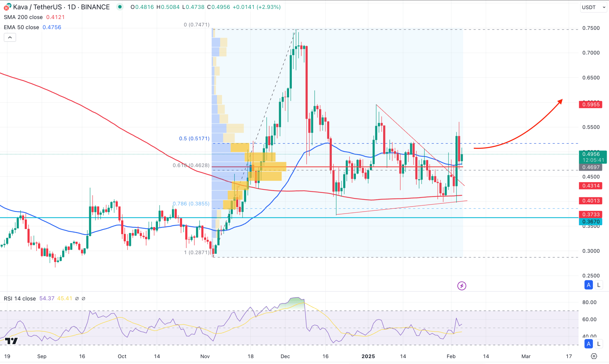
Task: Click the Nov label on time axis
Action: (x=205, y=356)
